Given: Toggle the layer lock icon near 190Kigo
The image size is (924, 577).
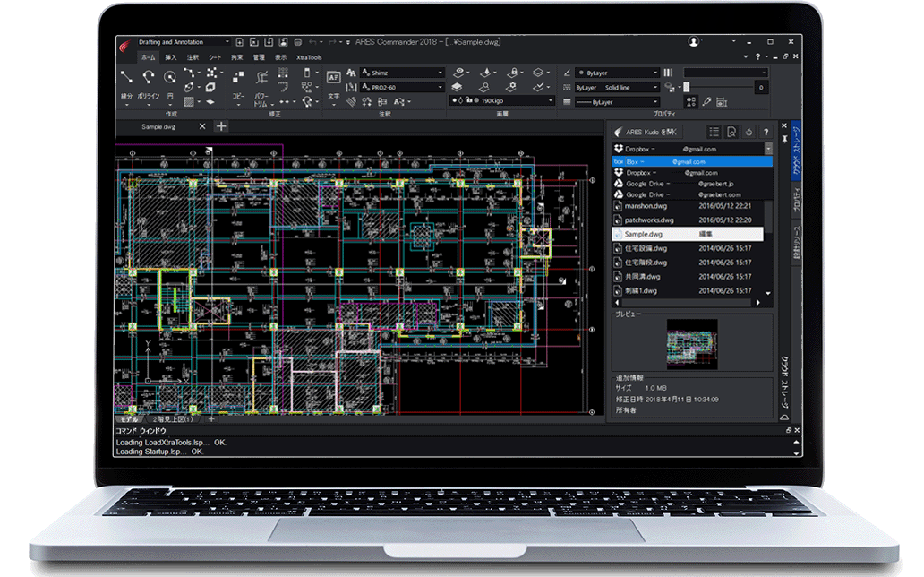Looking at the screenshot, I should pos(469,99).
